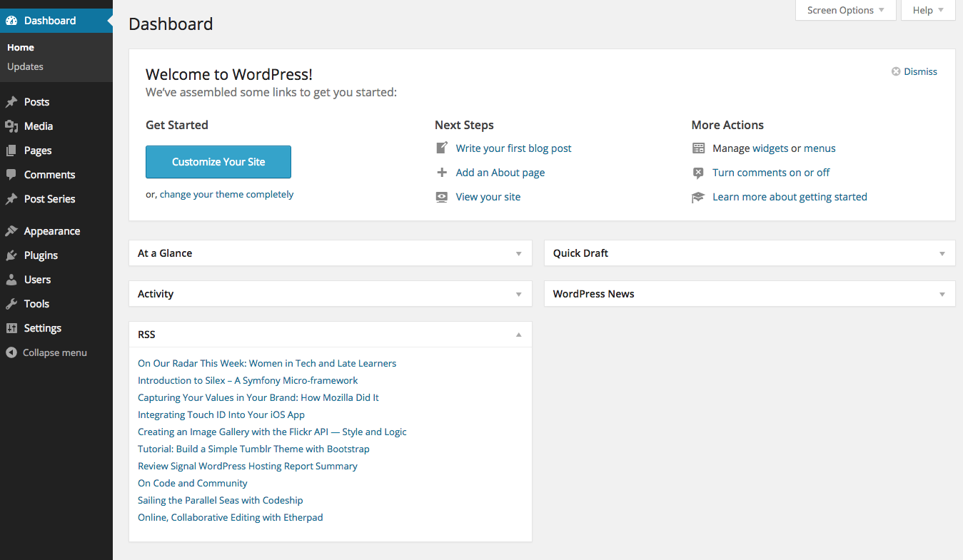Image resolution: width=963 pixels, height=560 pixels.
Task: Open the Posts menu
Action: [x=56, y=102]
